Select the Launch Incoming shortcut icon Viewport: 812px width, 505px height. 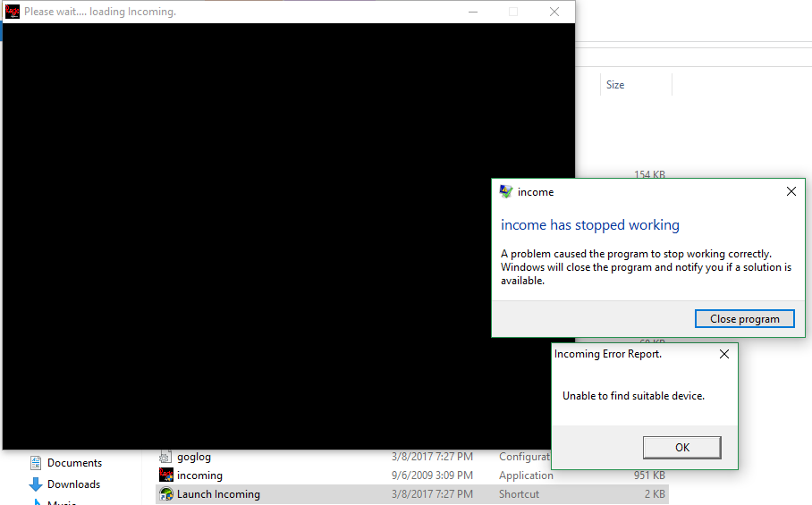166,493
